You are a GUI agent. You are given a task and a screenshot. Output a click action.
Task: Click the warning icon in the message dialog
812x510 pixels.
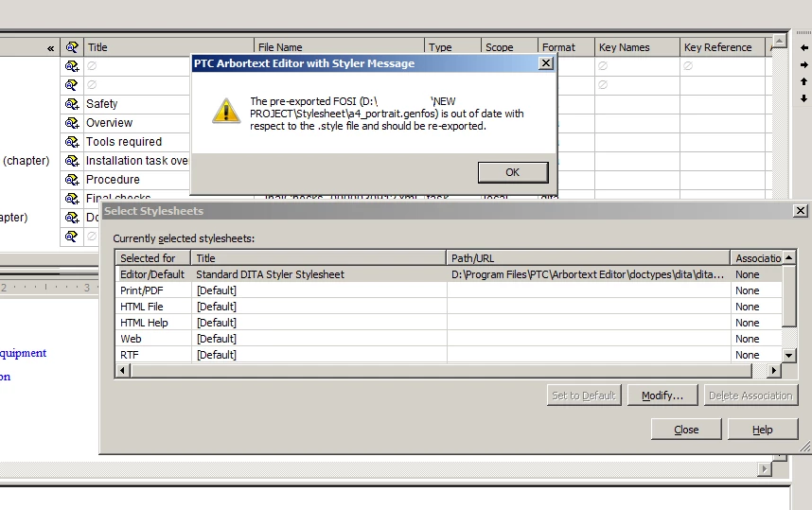(226, 111)
